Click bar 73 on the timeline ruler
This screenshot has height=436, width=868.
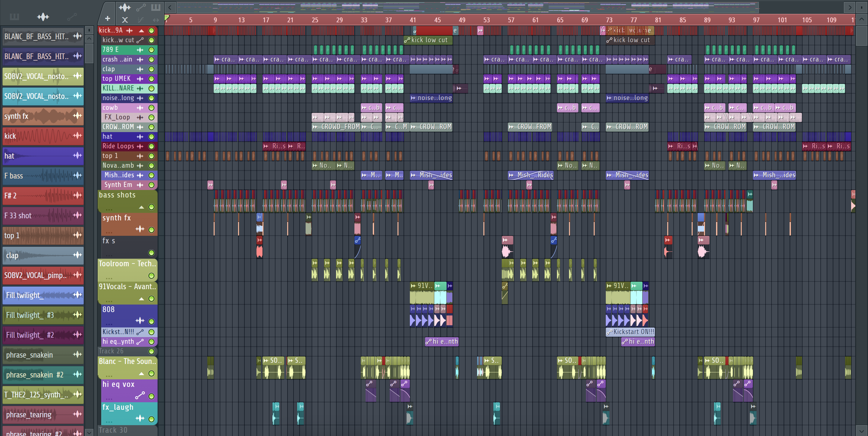609,20
